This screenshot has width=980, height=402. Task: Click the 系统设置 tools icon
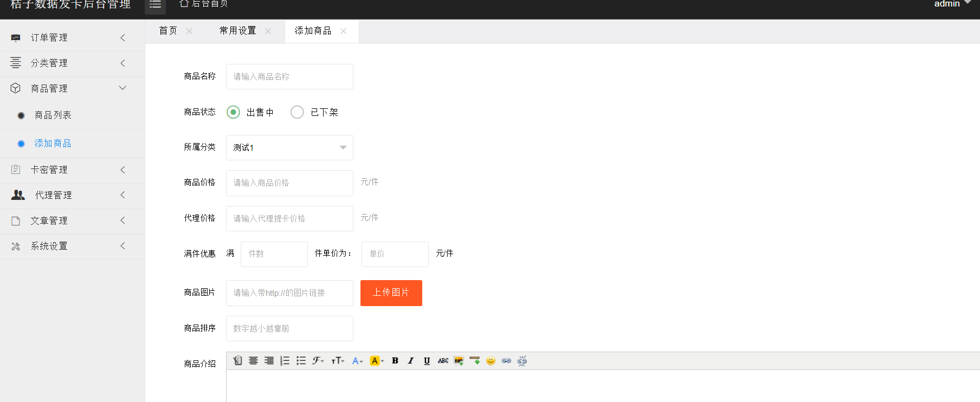pos(16,246)
